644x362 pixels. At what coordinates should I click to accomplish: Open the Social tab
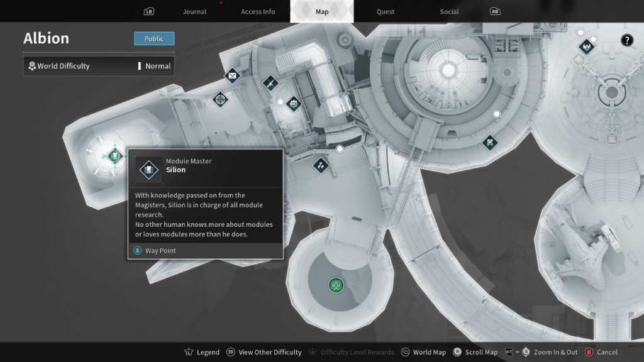(x=449, y=12)
